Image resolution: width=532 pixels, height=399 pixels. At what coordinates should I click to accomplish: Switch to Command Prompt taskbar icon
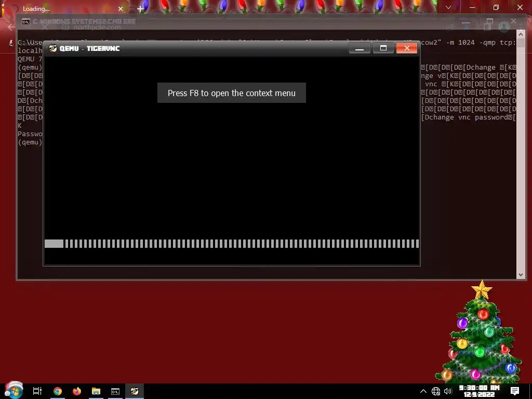tap(115, 391)
